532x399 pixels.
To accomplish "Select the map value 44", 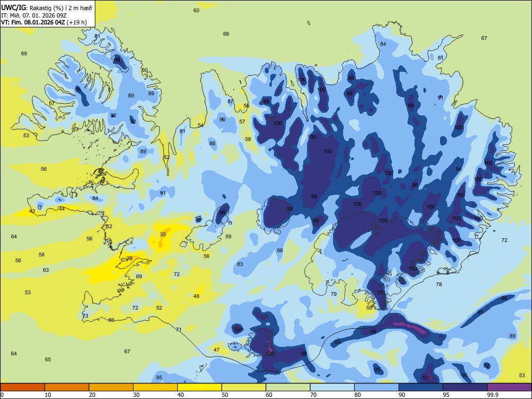I will pyautogui.click(x=61, y=209).
